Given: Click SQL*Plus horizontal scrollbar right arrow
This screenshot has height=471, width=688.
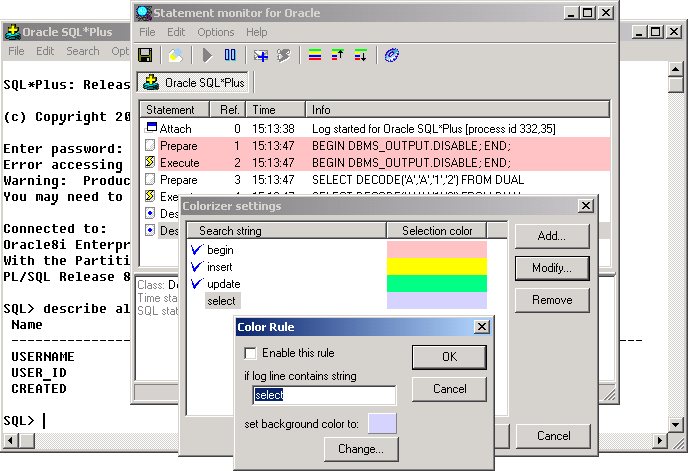Looking at the screenshot, I should point(660,440).
